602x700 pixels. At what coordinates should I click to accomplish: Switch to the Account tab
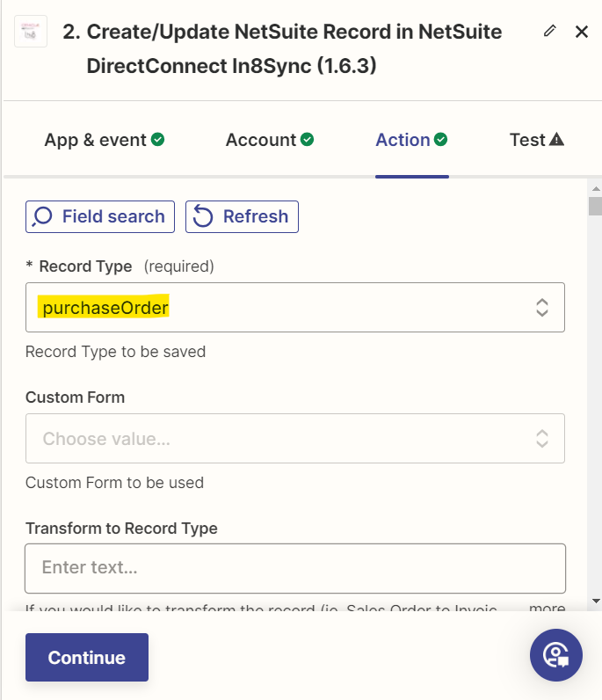click(261, 140)
